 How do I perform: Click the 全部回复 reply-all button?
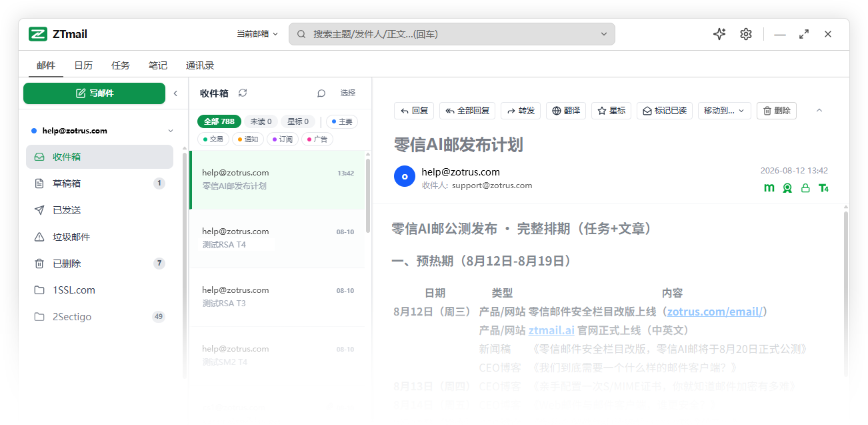[467, 111]
